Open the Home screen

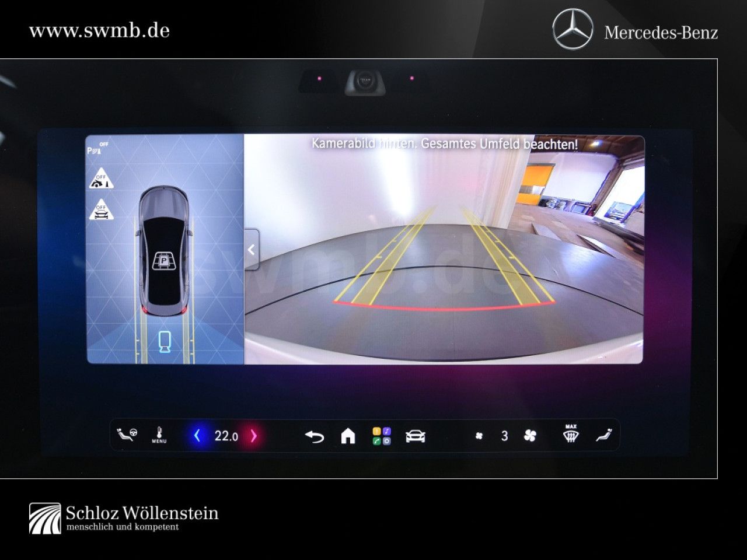coord(348,436)
